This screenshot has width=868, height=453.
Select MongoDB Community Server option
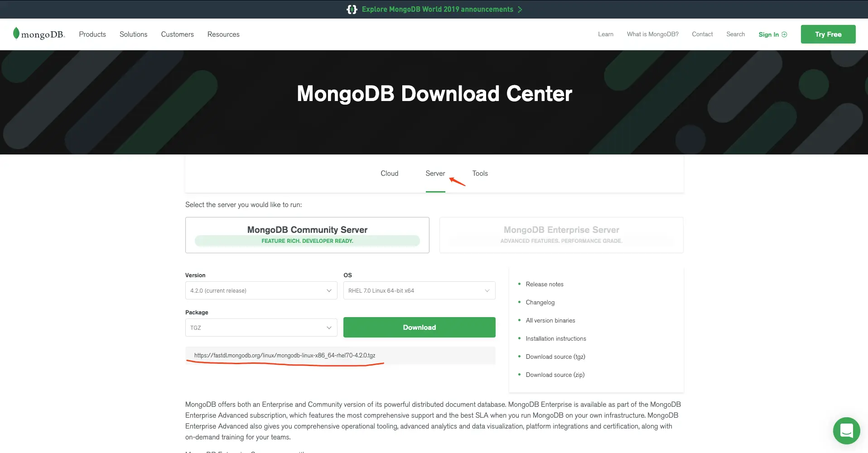[307, 235]
